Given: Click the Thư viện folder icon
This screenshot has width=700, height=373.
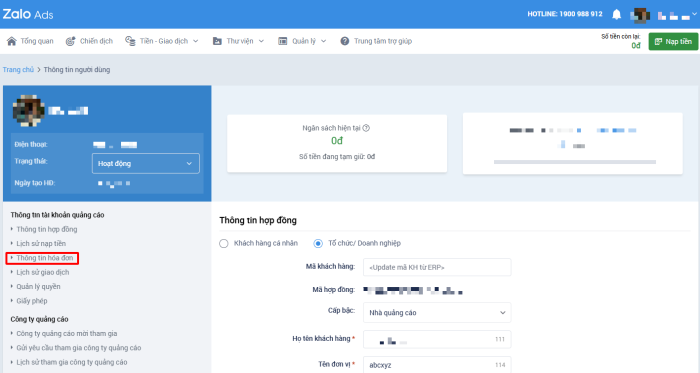Looking at the screenshot, I should (217, 41).
